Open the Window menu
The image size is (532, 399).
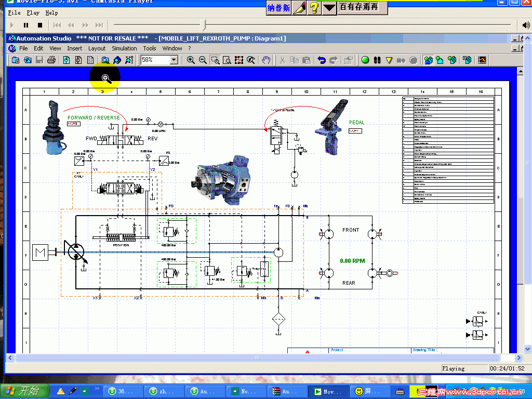(x=172, y=48)
